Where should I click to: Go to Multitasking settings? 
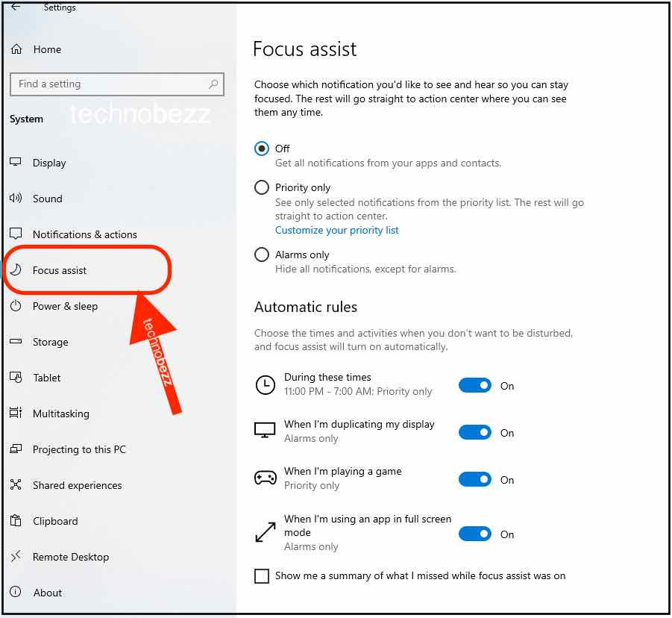tap(61, 413)
